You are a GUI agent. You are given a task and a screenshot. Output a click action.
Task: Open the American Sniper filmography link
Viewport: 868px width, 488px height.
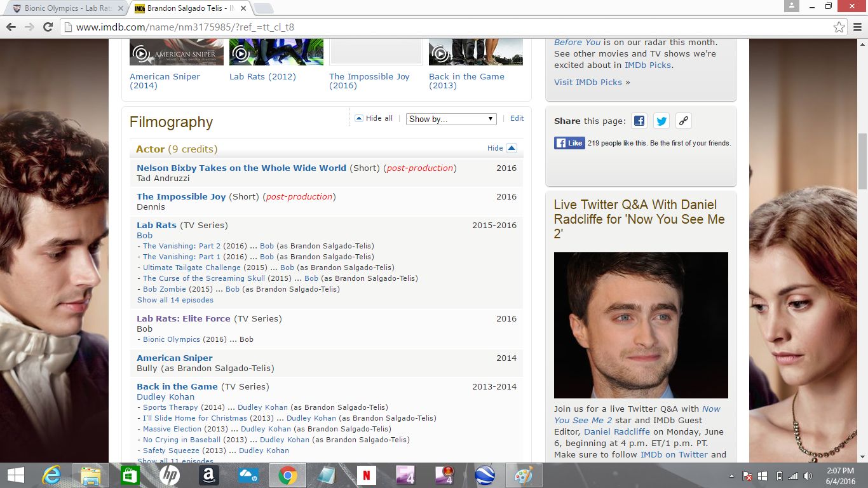tap(175, 358)
